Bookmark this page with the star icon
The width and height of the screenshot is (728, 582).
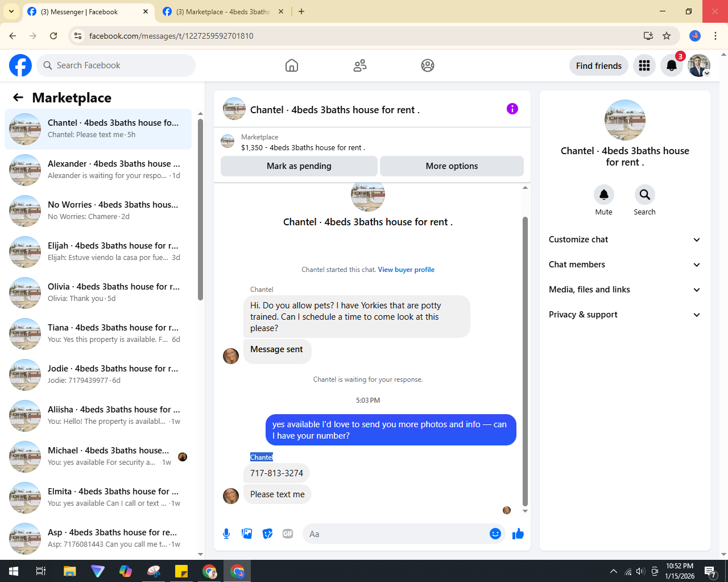667,36
